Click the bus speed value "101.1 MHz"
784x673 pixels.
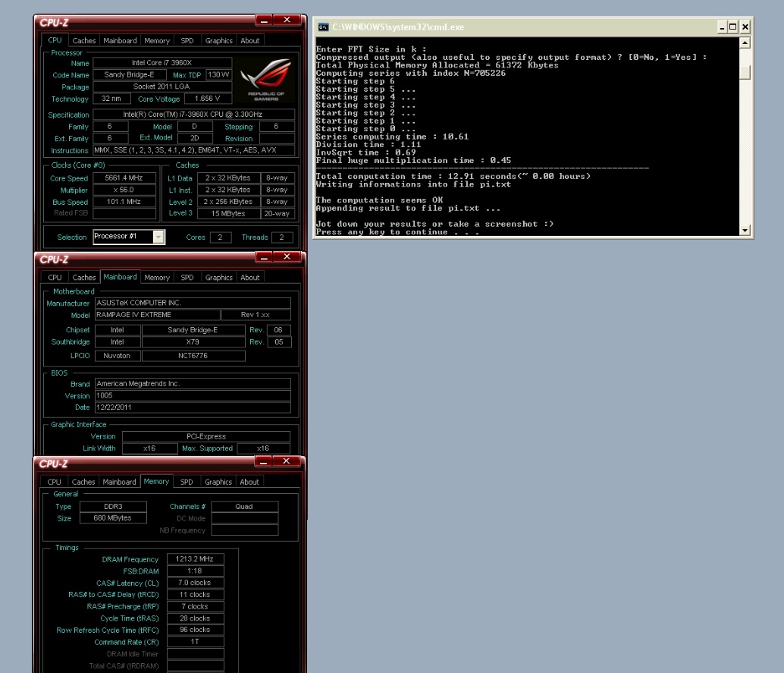point(124,202)
